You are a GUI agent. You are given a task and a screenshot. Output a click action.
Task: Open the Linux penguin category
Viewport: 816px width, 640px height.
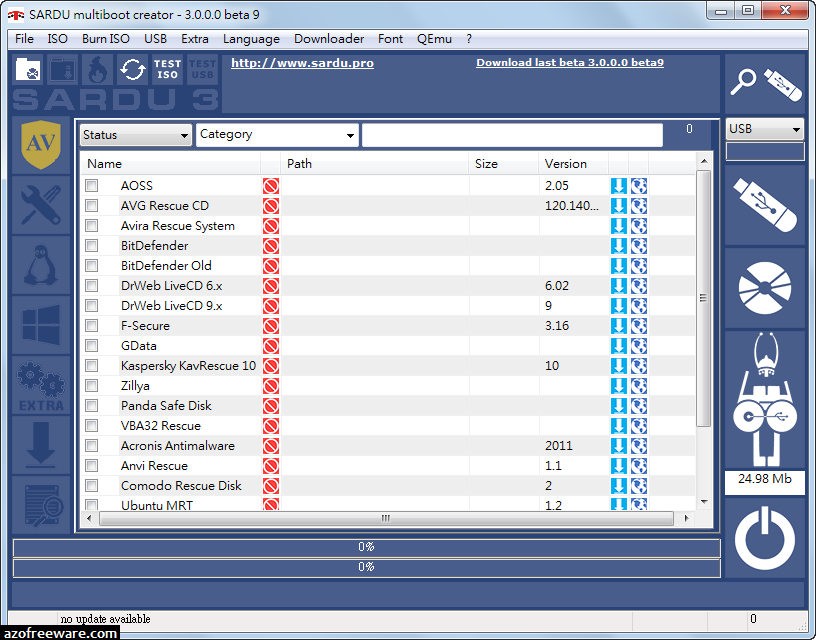tap(41, 265)
